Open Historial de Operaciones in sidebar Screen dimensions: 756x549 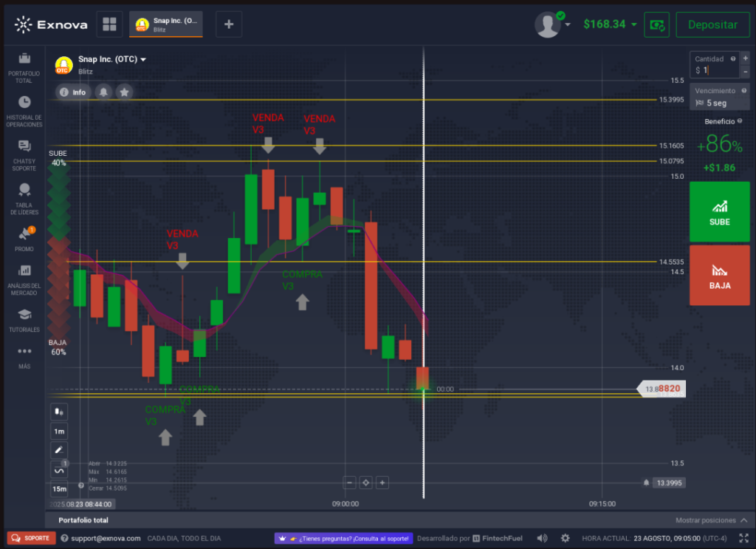click(x=24, y=110)
